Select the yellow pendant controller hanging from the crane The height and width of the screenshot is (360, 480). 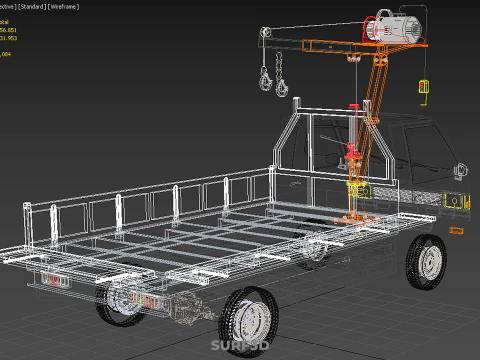point(424,87)
